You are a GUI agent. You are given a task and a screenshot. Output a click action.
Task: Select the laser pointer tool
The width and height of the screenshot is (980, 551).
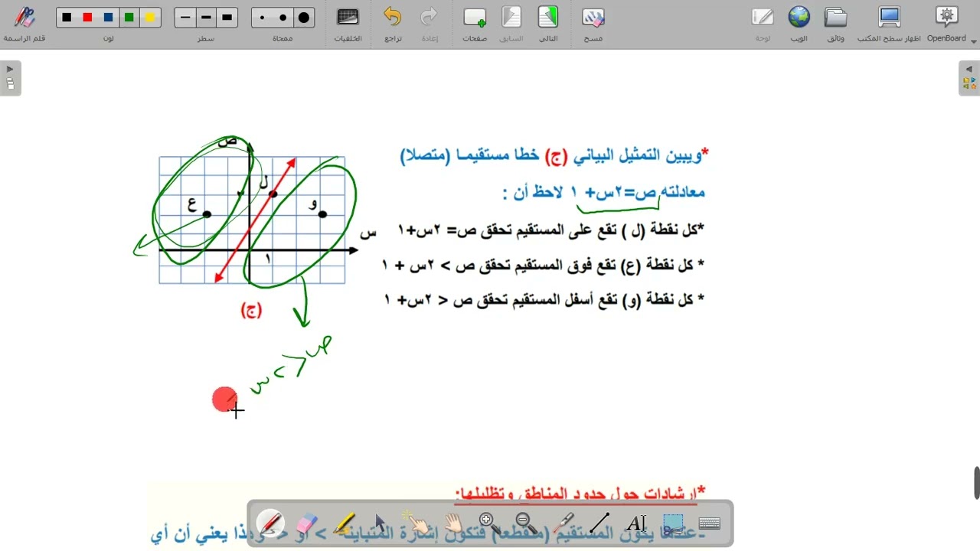563,524
